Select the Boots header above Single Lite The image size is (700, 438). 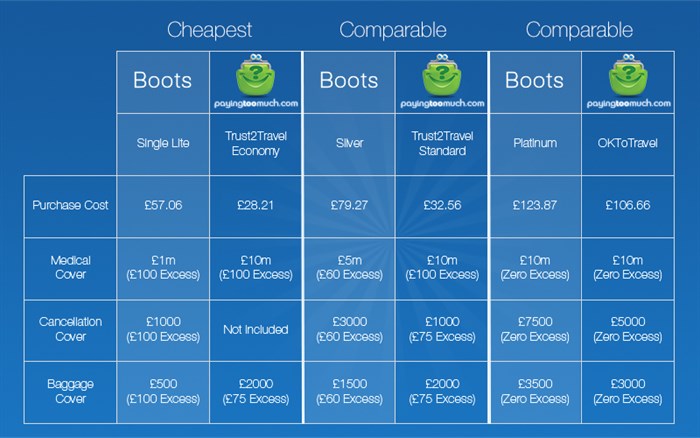[162, 81]
